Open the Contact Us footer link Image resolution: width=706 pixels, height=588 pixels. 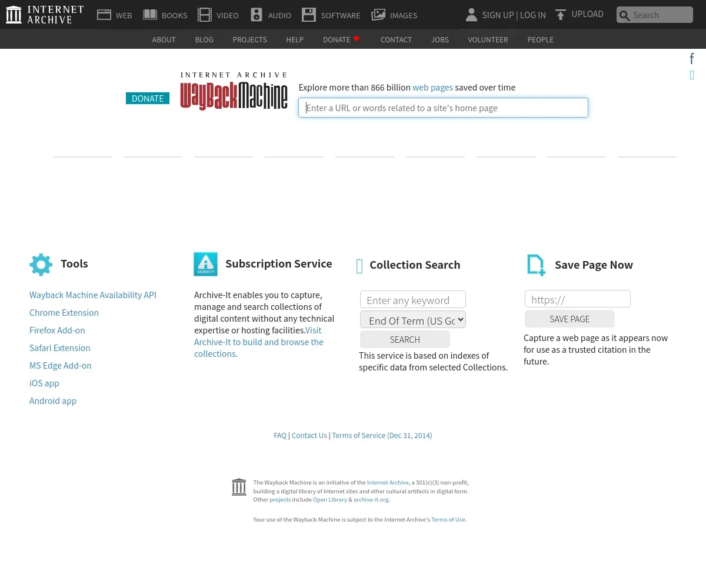point(309,435)
